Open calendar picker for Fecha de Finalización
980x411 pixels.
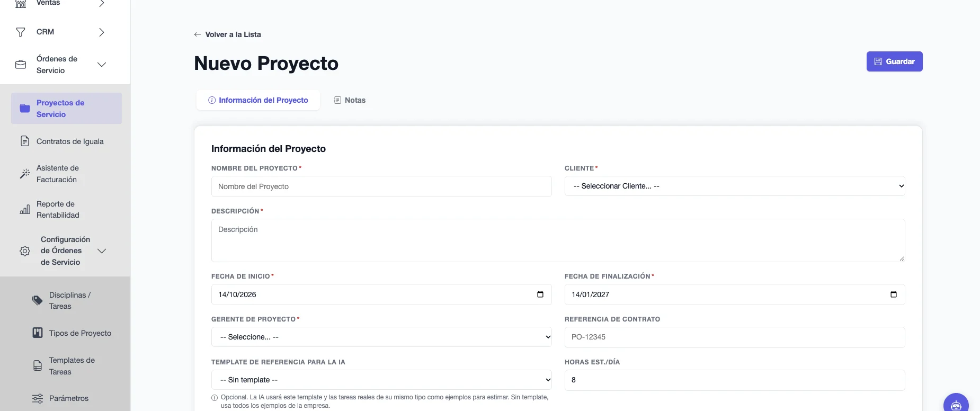894,294
